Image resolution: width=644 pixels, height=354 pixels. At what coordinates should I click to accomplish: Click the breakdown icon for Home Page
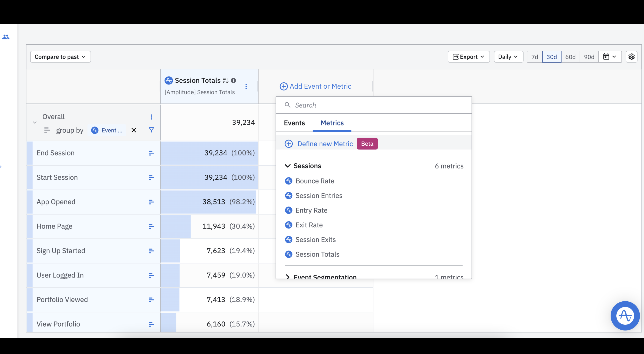tap(151, 227)
